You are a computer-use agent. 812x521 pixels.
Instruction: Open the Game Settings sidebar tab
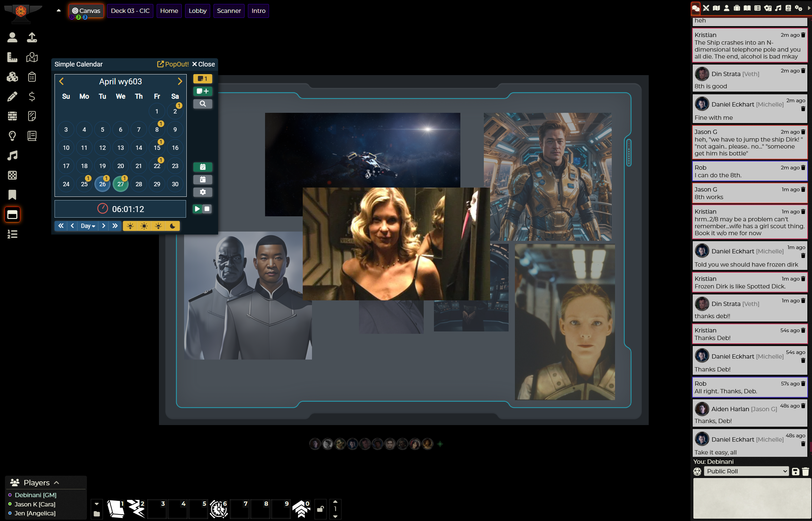(798, 8)
